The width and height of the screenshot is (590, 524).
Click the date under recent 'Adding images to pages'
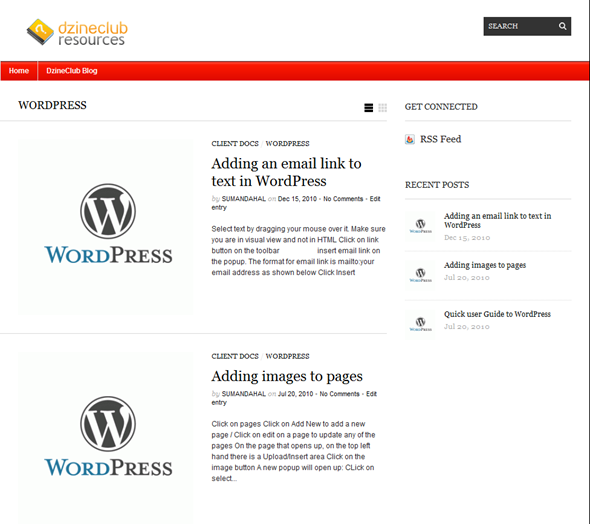tap(467, 278)
